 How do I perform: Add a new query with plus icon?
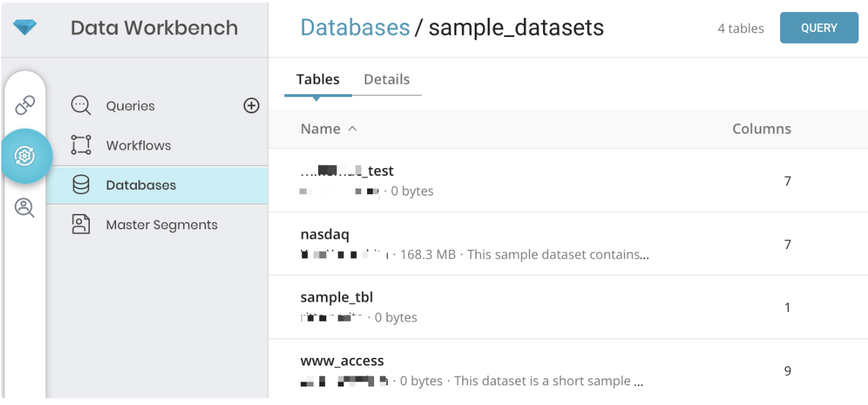[x=252, y=106]
